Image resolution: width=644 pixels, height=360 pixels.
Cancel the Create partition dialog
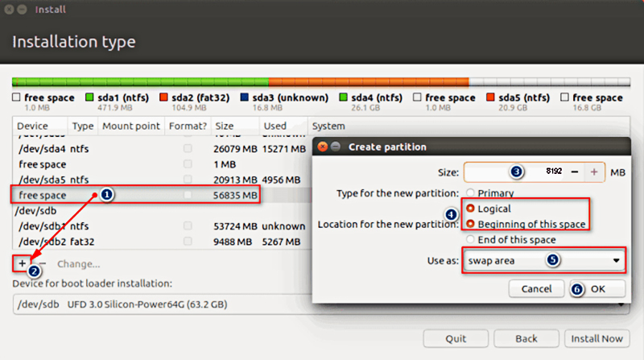536,288
